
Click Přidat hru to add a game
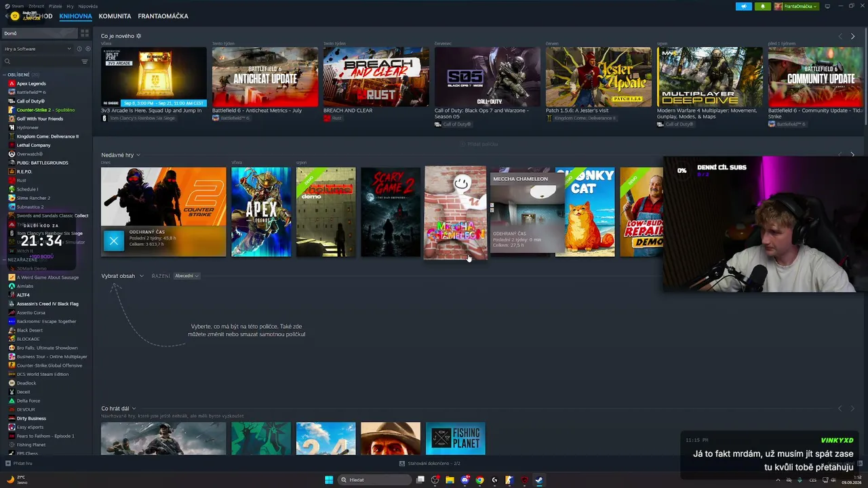click(x=19, y=464)
